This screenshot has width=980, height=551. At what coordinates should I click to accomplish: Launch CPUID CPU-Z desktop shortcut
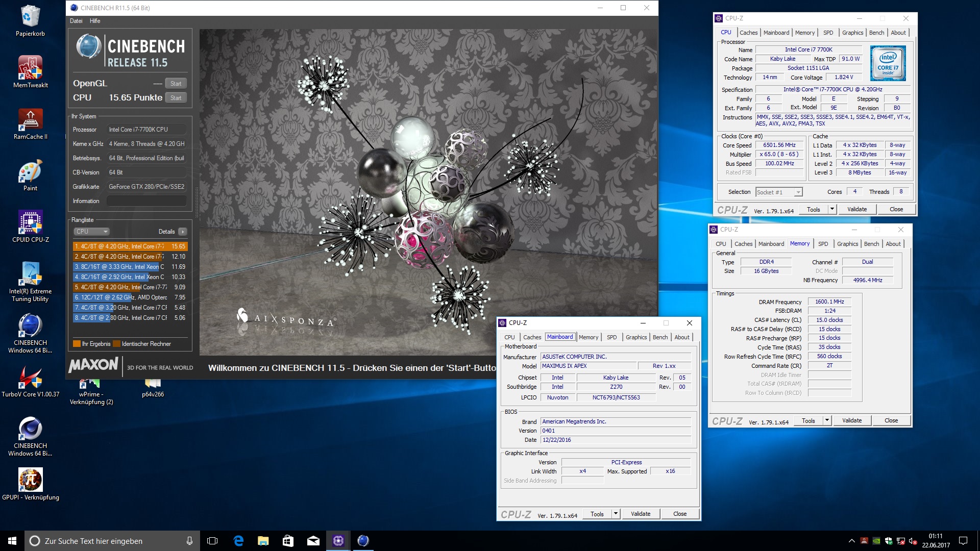pyautogui.click(x=30, y=226)
